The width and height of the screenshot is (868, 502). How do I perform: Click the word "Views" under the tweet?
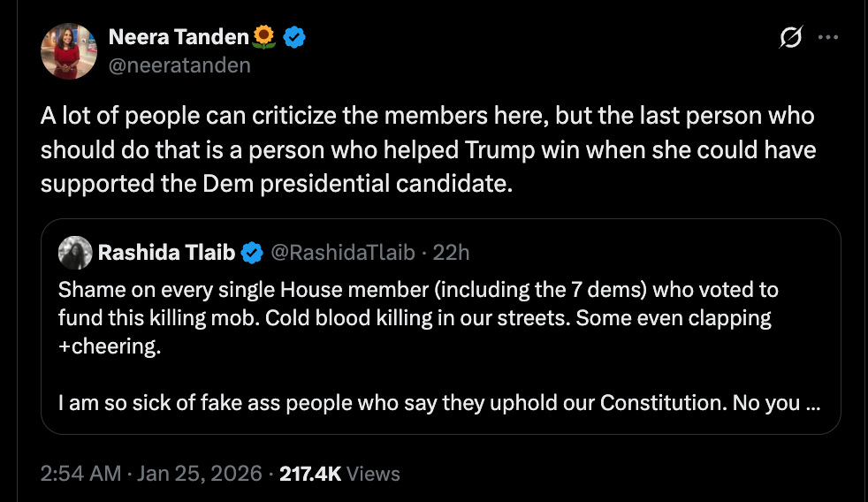[x=373, y=474]
